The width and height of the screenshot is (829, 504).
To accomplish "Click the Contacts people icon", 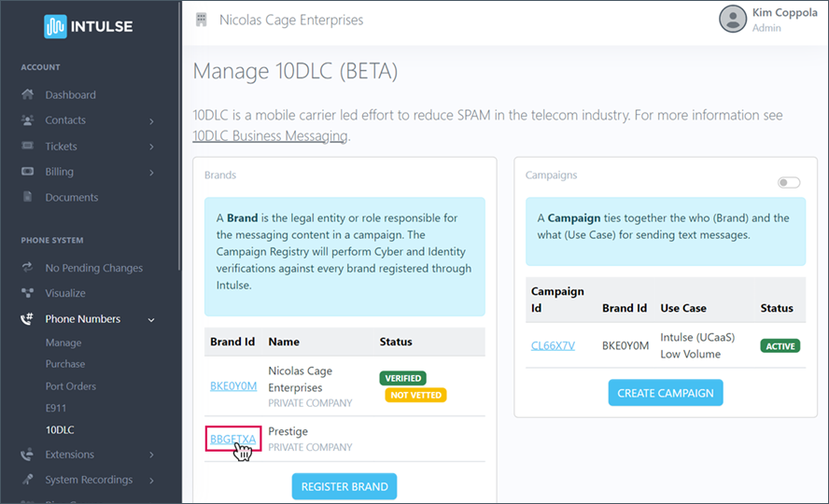I will click(27, 120).
